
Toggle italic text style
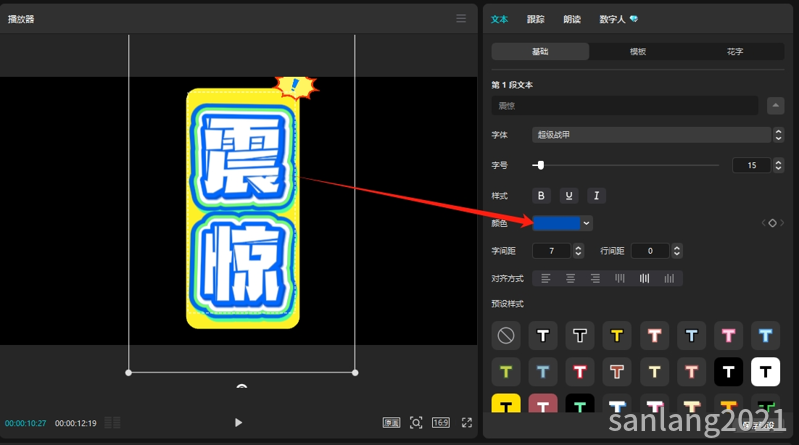pos(596,196)
